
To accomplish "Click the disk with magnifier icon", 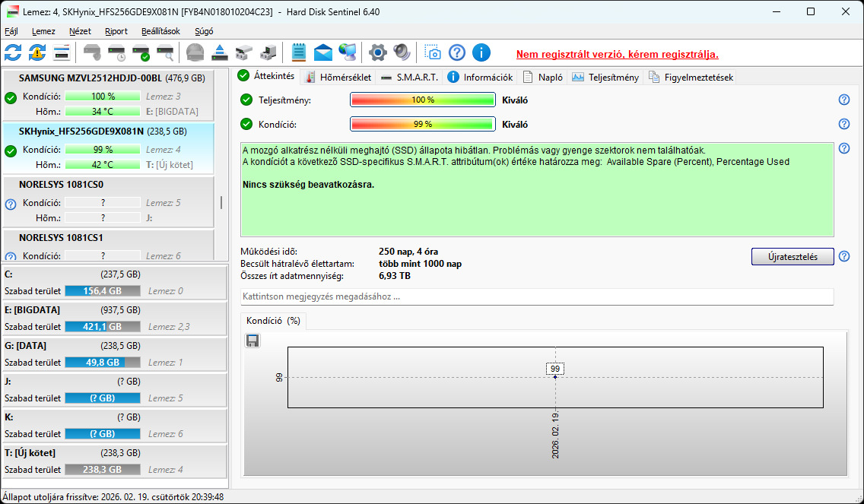I will (165, 53).
